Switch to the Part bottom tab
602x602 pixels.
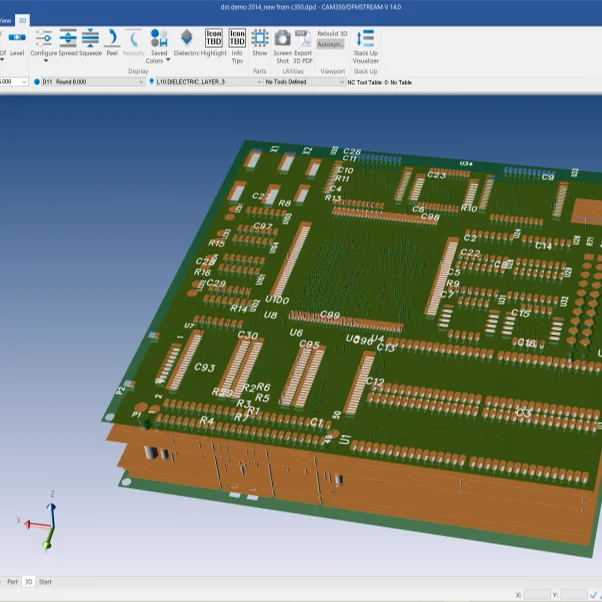pyautogui.click(x=12, y=582)
